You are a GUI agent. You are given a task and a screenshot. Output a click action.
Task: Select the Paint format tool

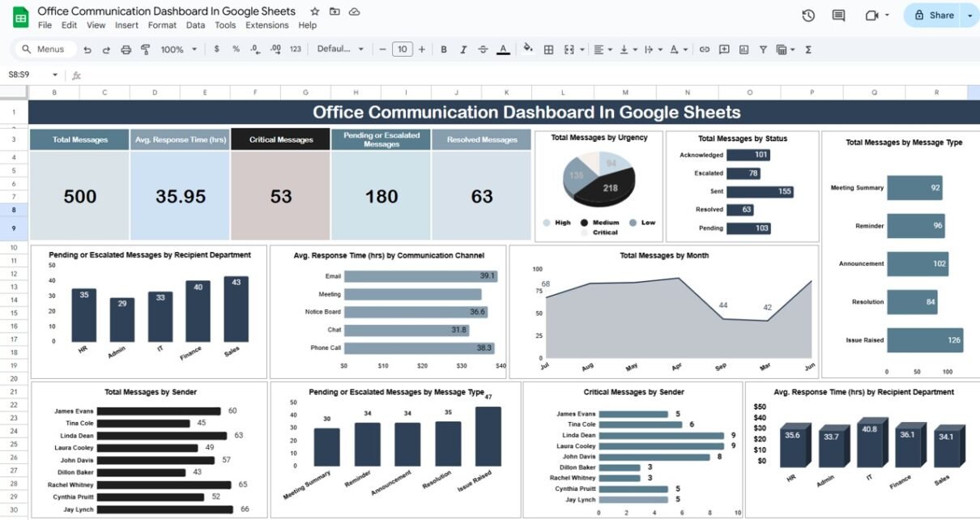click(146, 49)
